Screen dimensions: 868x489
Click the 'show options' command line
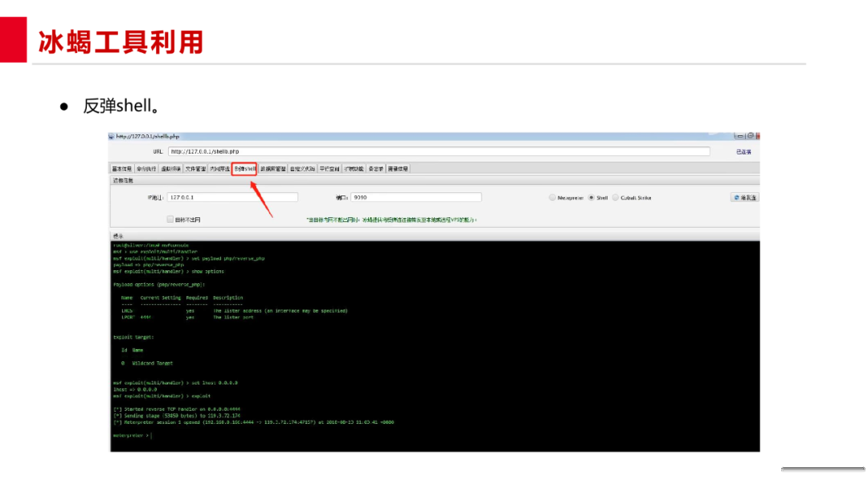(168, 272)
